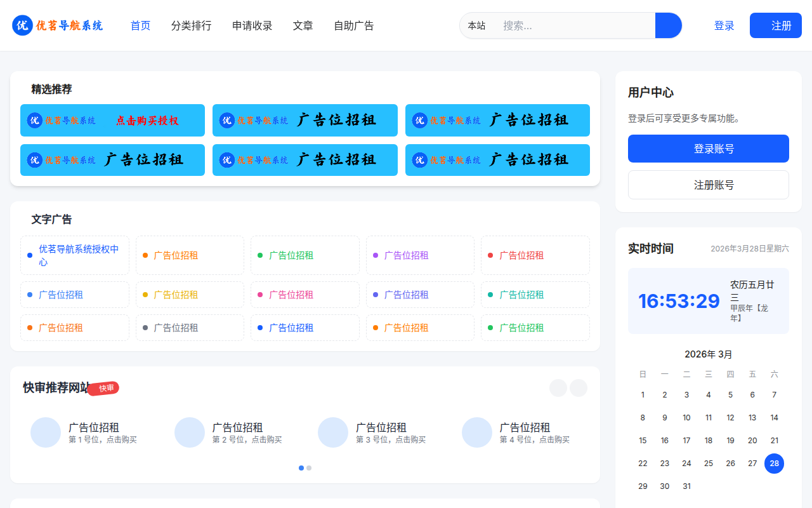Switch to the 分类排行 menu item
This screenshot has height=508, width=812.
(191, 25)
